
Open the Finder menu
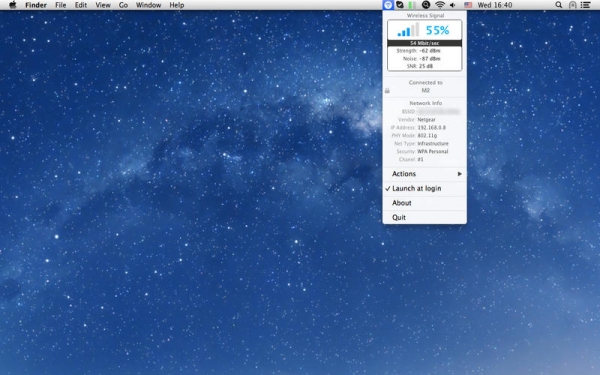pos(36,5)
